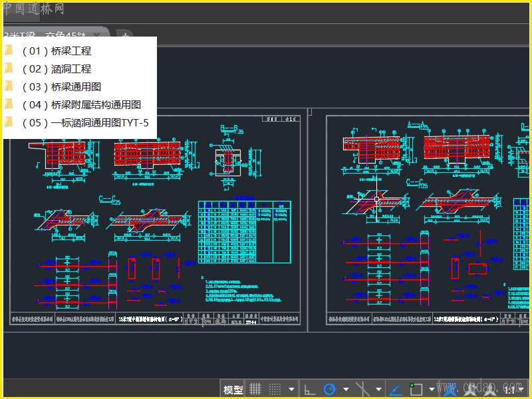Open (05) 一标涵洞通用图TYT-5 folder
532x399 pixels.
point(85,122)
